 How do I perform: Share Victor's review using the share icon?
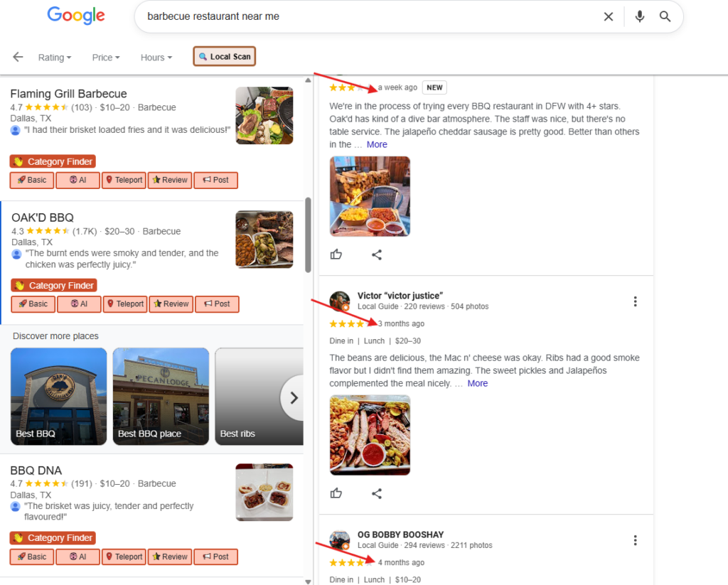(377, 493)
